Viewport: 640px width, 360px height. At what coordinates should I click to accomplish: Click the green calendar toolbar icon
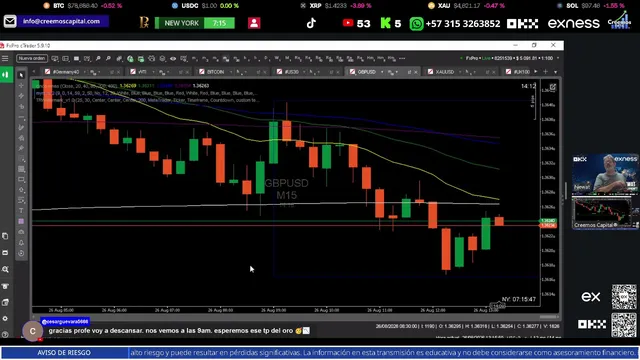pos(141,59)
